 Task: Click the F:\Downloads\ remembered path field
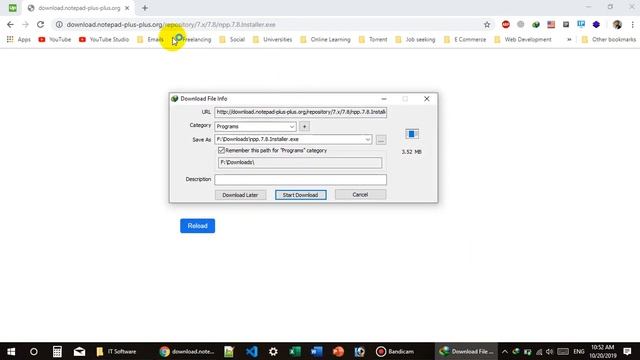pos(300,162)
